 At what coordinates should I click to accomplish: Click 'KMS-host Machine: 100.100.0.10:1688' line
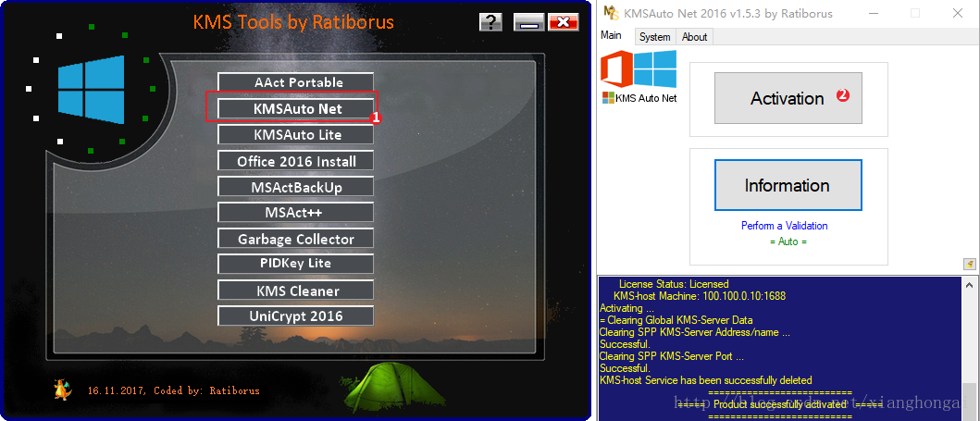pos(700,296)
